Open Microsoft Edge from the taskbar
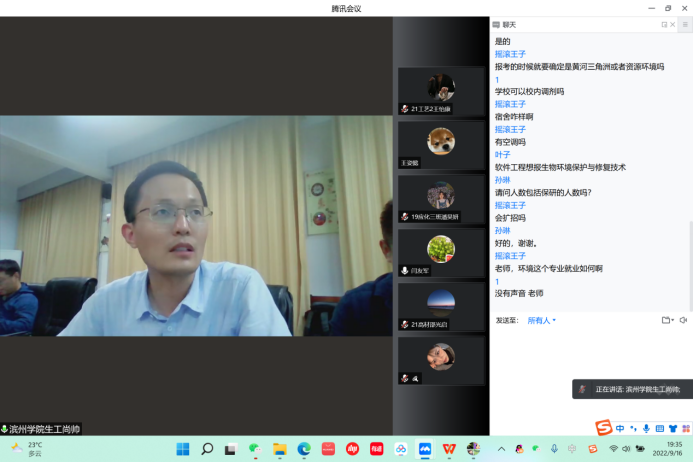This screenshot has width=693, height=462. [x=304, y=449]
